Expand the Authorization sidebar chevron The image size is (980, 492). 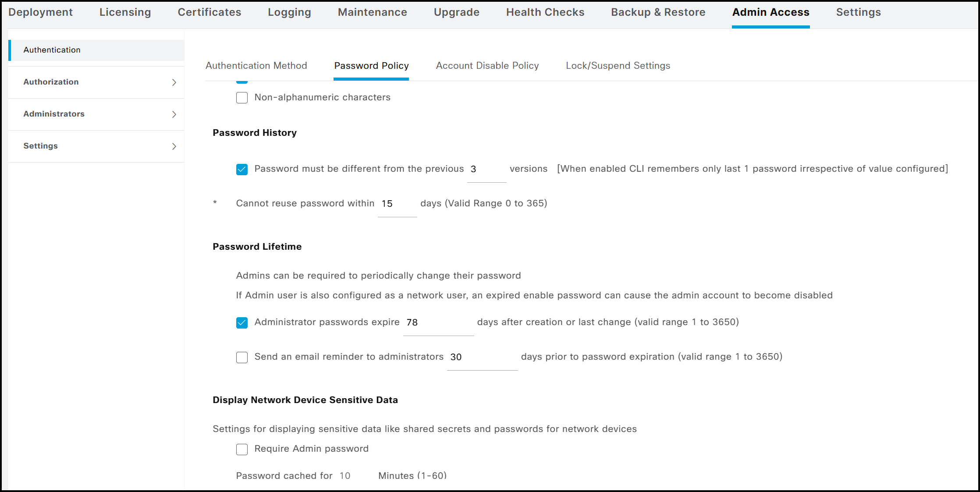[x=174, y=82]
